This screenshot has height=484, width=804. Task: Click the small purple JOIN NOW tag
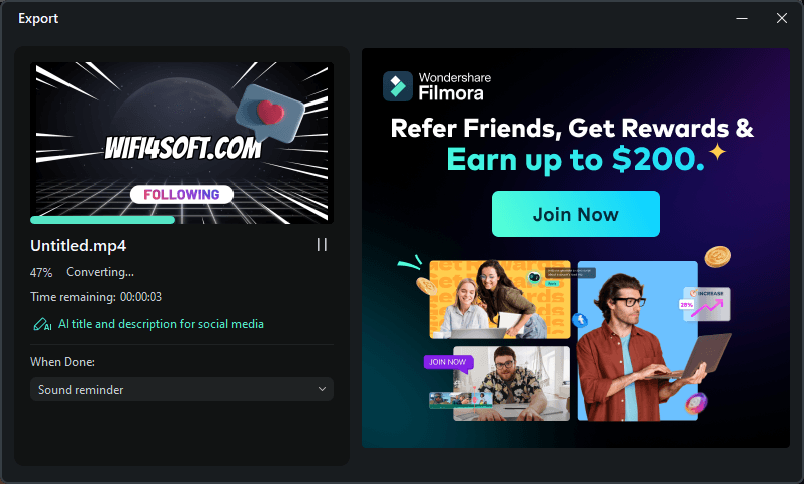(x=447, y=362)
